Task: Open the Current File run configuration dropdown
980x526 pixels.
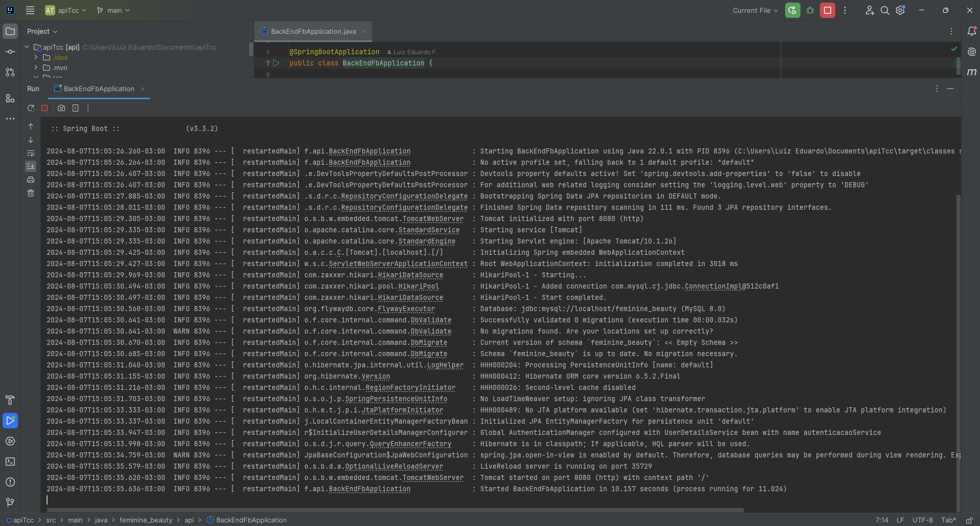Action: pos(755,10)
